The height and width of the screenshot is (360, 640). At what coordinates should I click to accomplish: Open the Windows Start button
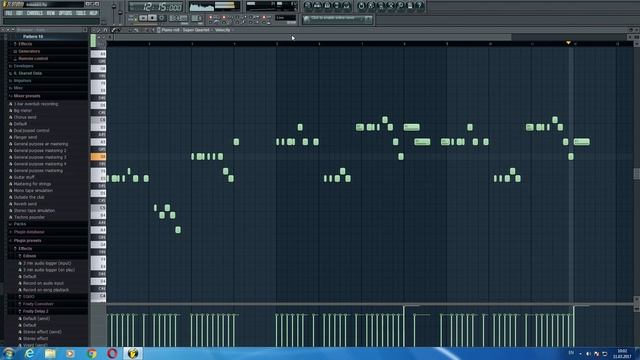9,353
